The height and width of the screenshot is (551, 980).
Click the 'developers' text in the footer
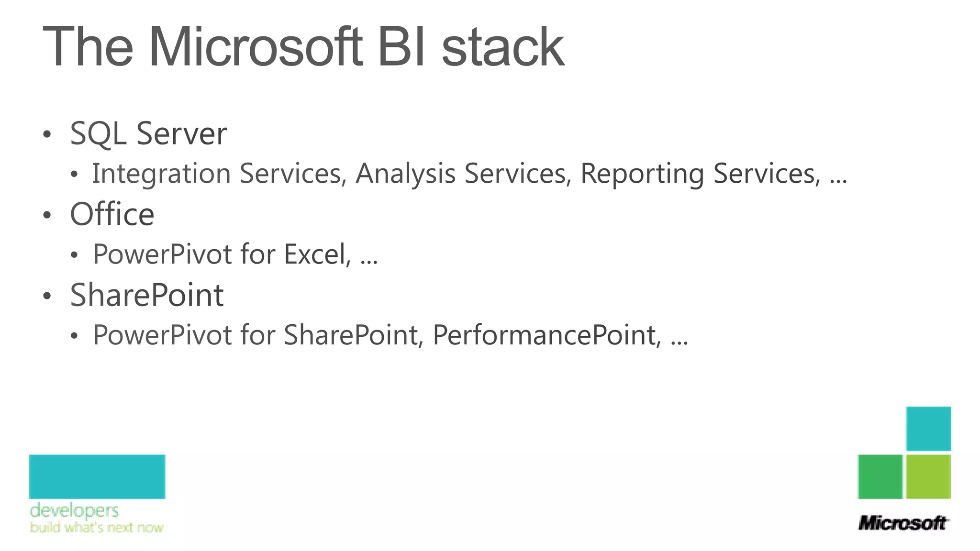tap(74, 511)
